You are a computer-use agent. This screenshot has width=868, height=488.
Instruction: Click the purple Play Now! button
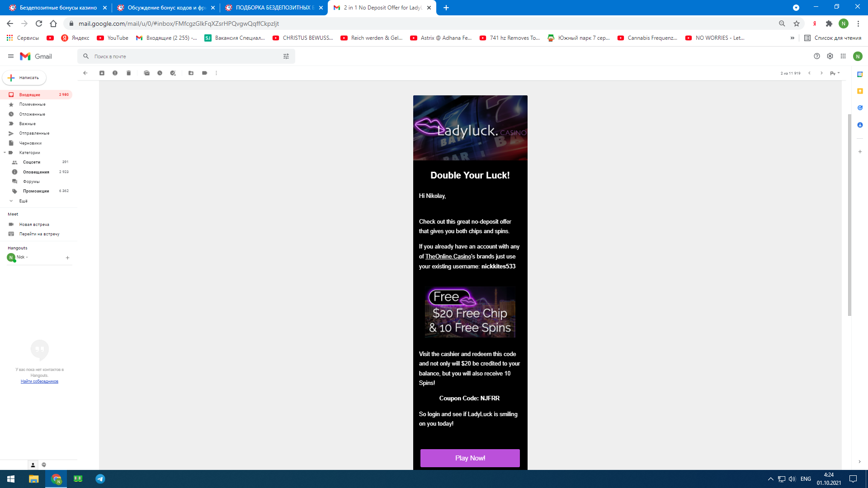[470, 458]
